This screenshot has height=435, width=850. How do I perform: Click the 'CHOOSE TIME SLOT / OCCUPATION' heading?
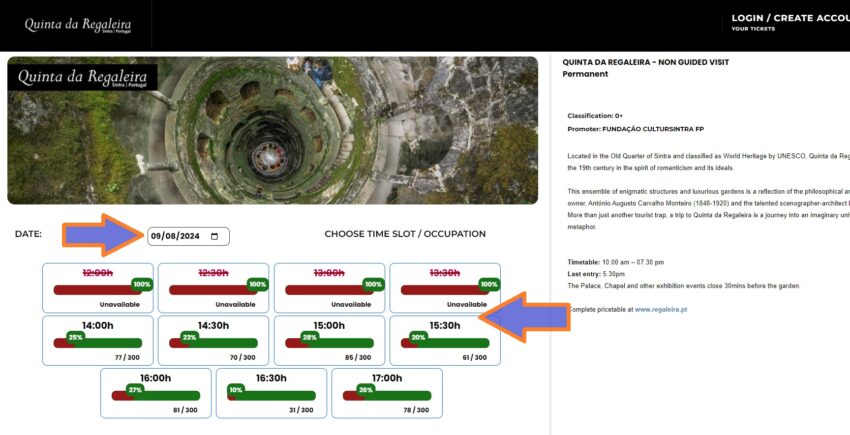pos(405,234)
